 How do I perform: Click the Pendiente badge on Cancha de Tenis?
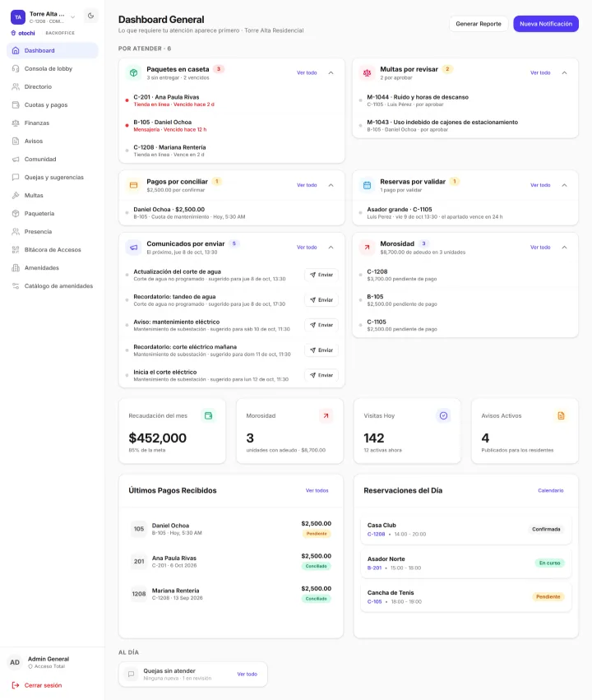click(548, 597)
